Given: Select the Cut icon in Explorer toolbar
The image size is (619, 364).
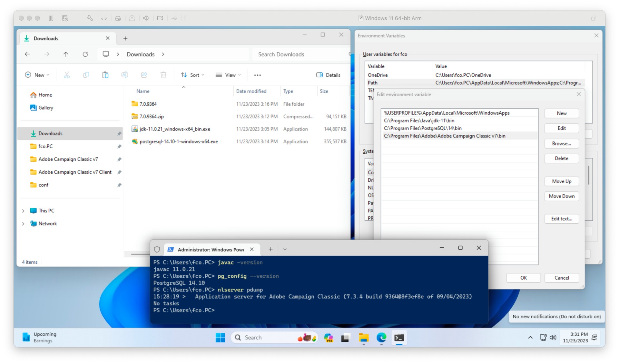Looking at the screenshot, I should 67,75.
